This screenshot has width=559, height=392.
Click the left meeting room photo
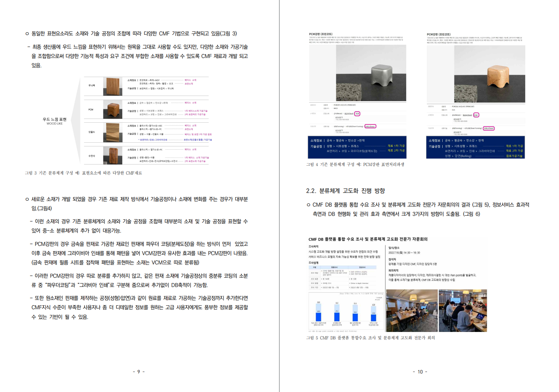click(x=411, y=310)
